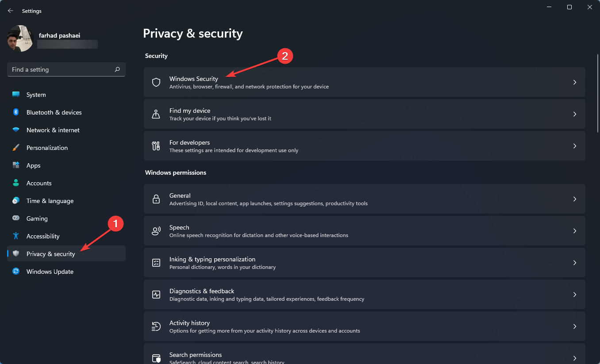Click the For developers tools icon

tap(156, 146)
